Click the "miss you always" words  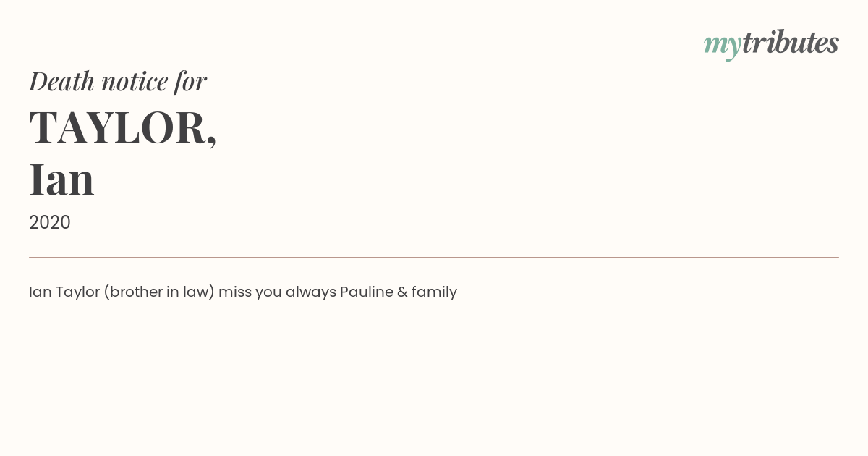277,292
